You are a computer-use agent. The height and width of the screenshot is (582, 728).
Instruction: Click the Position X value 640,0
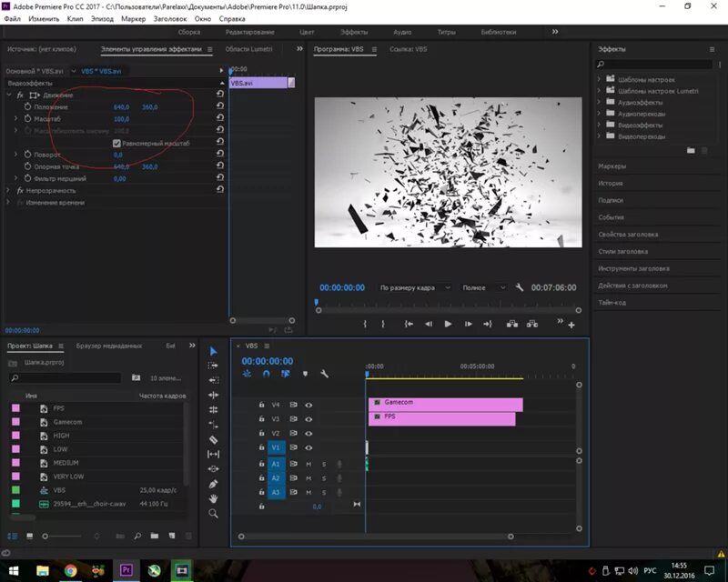point(121,106)
